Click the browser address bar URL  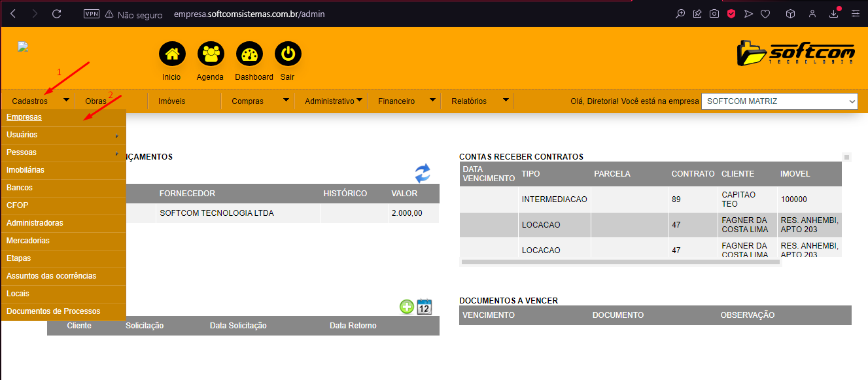pyautogui.click(x=249, y=14)
